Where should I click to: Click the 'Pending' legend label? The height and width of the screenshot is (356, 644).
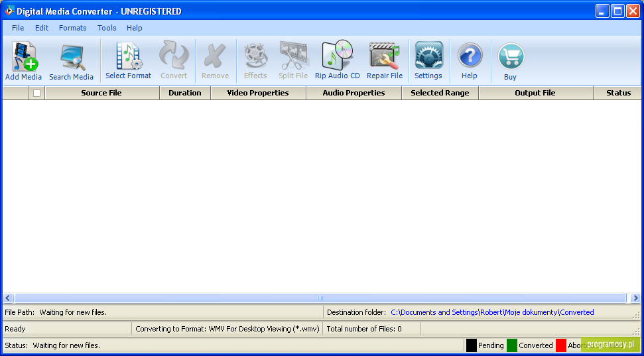(x=491, y=346)
